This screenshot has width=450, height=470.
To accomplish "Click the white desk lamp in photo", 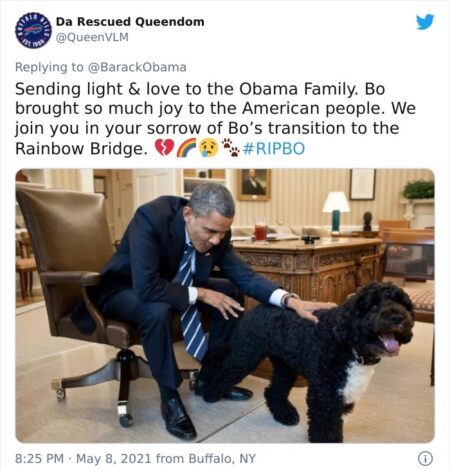I will click(x=336, y=211).
